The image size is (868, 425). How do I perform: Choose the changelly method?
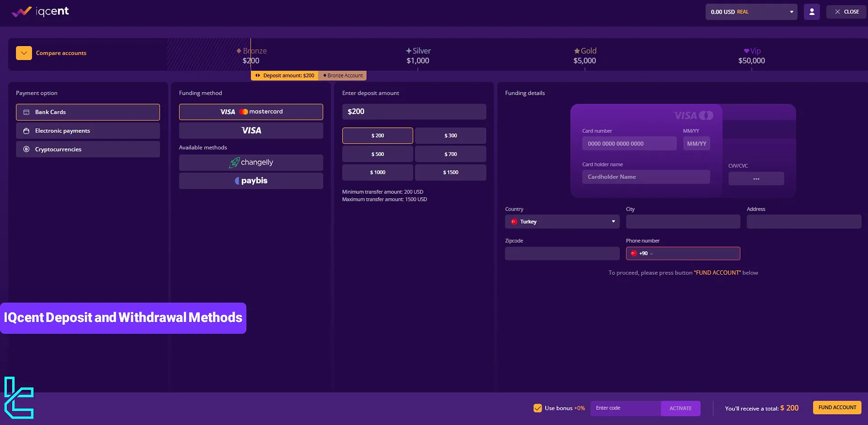coord(251,163)
